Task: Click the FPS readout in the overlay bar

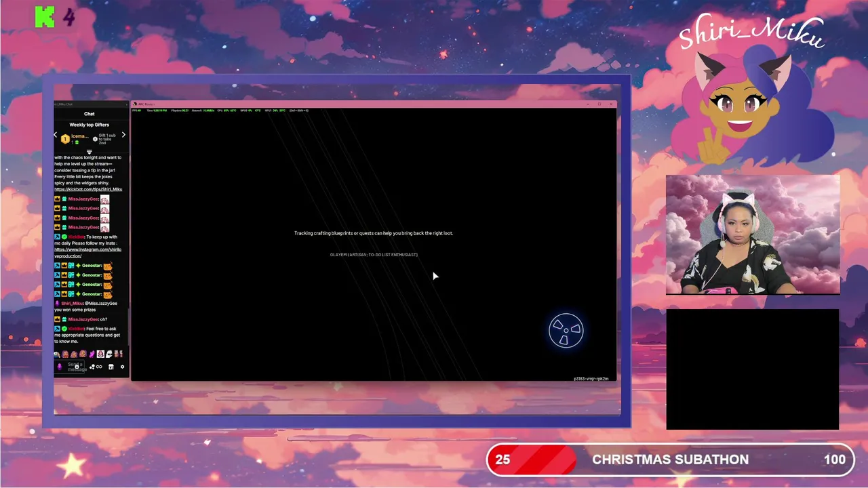Action: [x=137, y=110]
